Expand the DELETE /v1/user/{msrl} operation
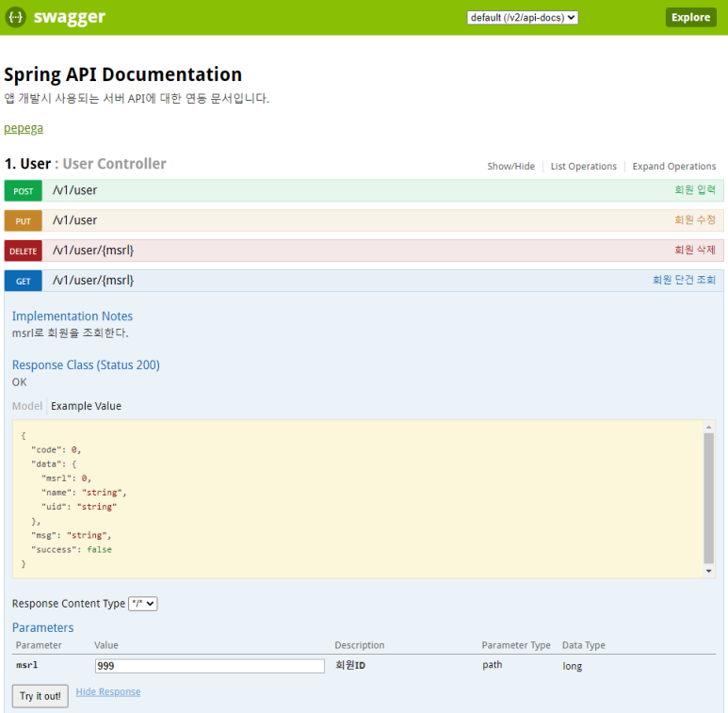The height and width of the screenshot is (713, 728). pyautogui.click(x=93, y=251)
